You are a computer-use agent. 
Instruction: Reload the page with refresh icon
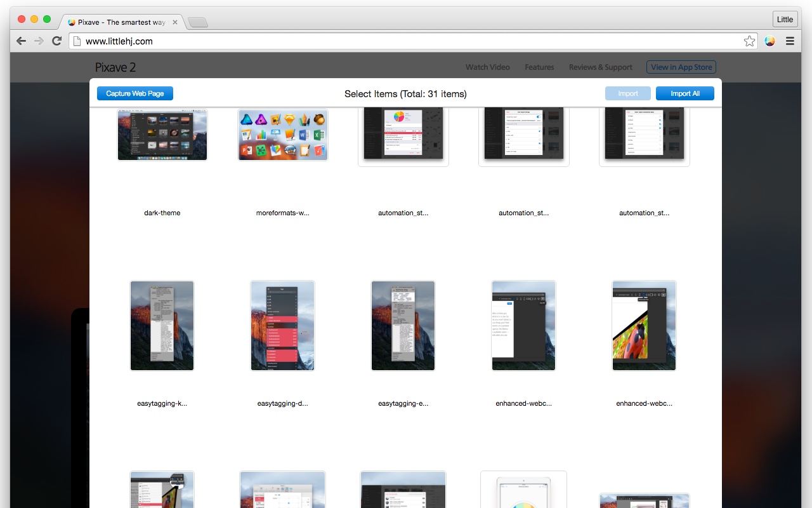(56, 41)
